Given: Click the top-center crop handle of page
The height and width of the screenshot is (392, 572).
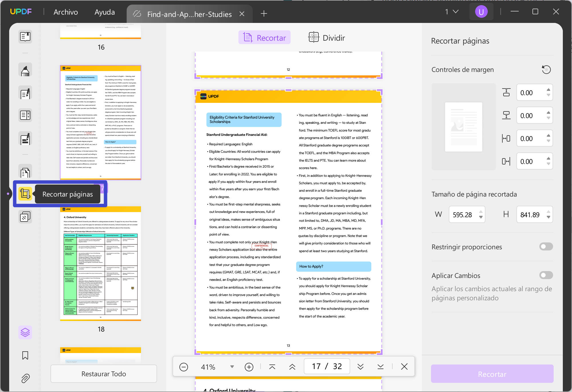Looking at the screenshot, I should pyautogui.click(x=288, y=90).
